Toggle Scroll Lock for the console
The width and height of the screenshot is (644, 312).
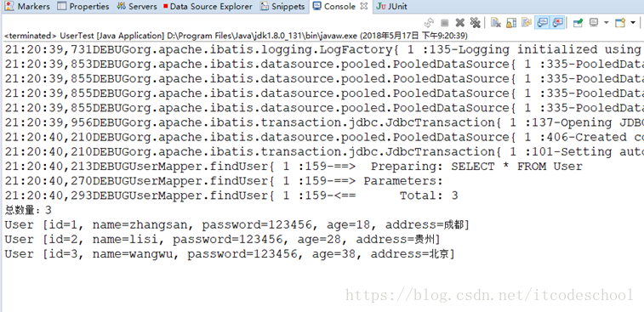(511, 23)
